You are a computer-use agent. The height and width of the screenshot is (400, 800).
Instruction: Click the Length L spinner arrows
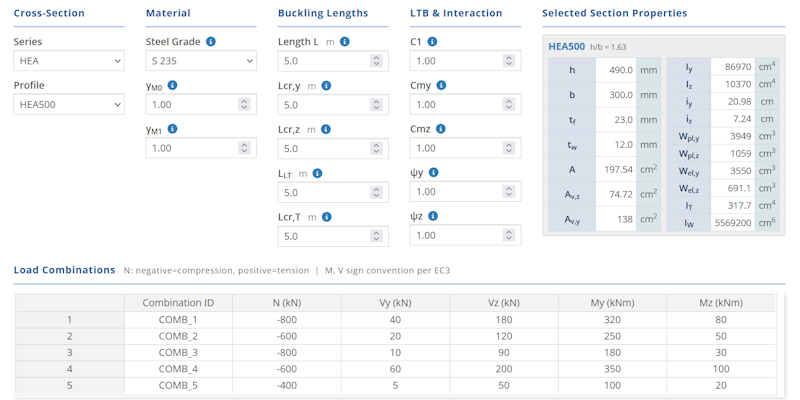[x=376, y=61]
